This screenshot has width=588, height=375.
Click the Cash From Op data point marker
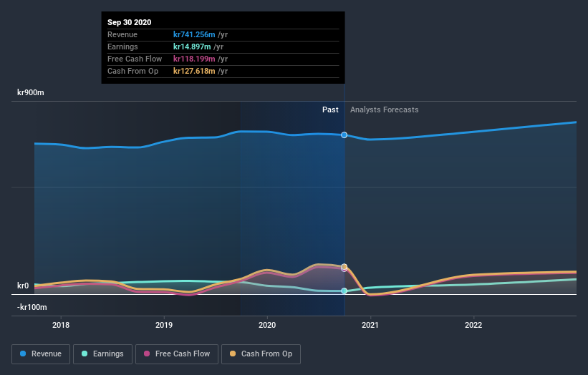[x=344, y=266]
